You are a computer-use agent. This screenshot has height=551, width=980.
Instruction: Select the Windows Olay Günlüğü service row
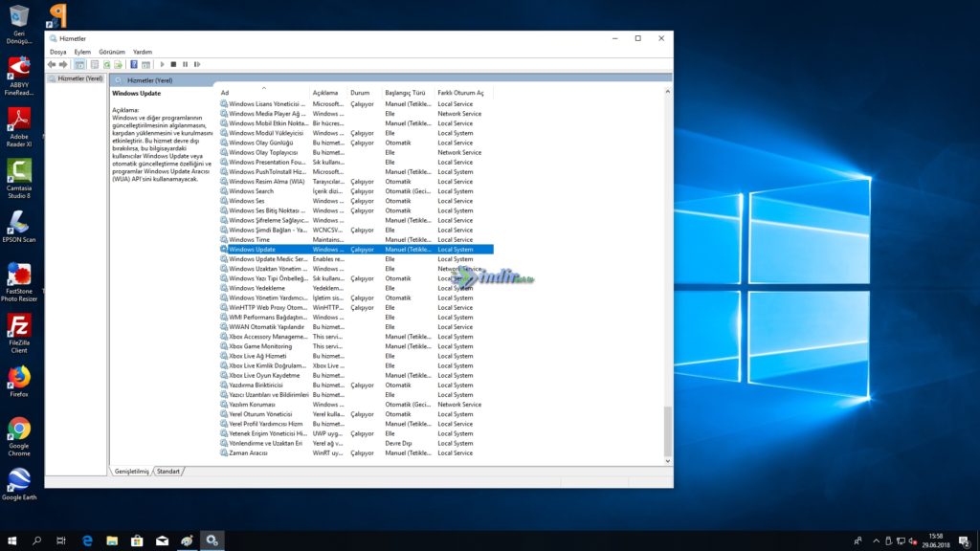point(356,143)
